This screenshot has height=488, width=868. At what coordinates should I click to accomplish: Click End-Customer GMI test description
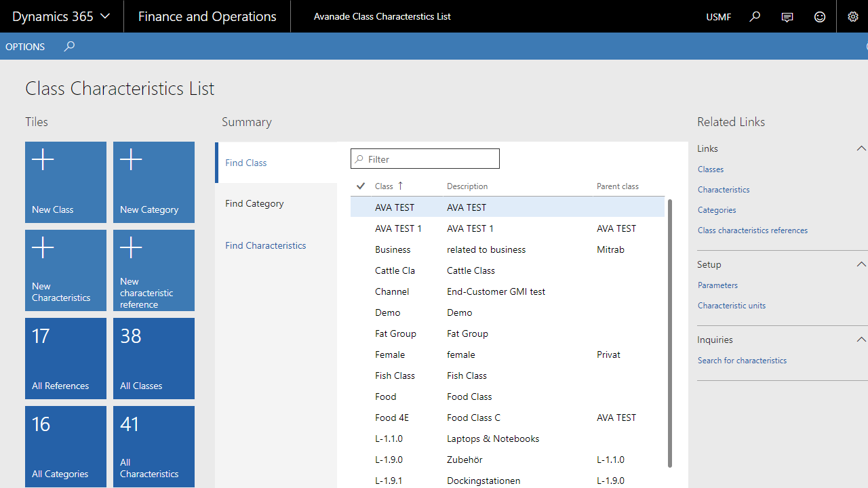pyautogui.click(x=496, y=291)
